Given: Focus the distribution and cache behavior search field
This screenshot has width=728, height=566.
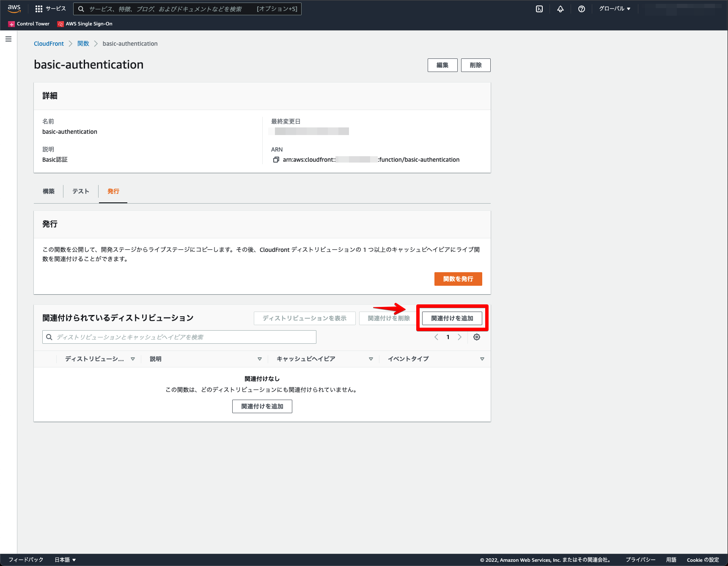Looking at the screenshot, I should click(x=179, y=337).
